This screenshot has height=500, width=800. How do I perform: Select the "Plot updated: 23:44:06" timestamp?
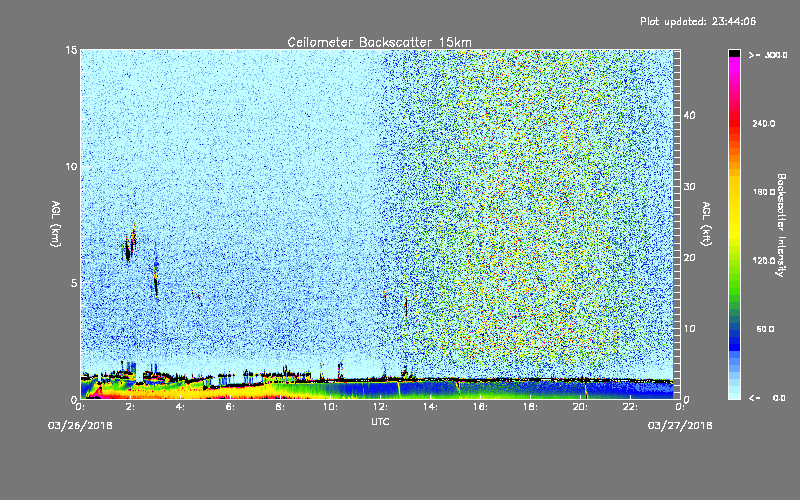tap(698, 21)
